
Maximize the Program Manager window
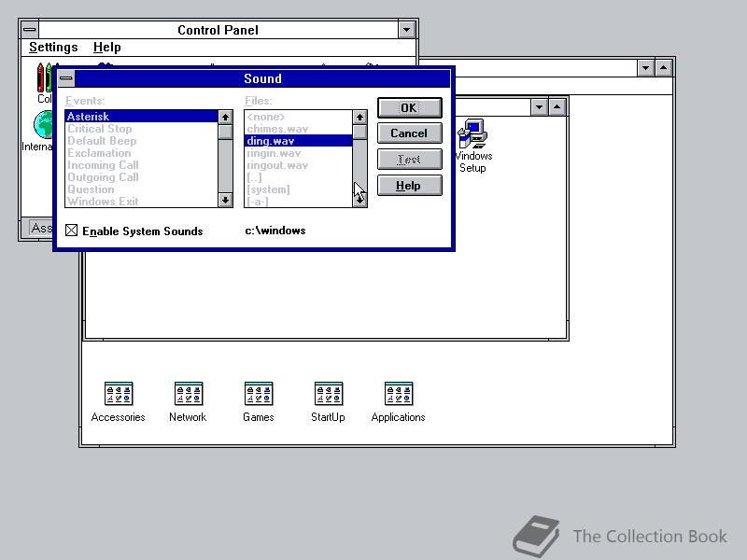(x=663, y=68)
